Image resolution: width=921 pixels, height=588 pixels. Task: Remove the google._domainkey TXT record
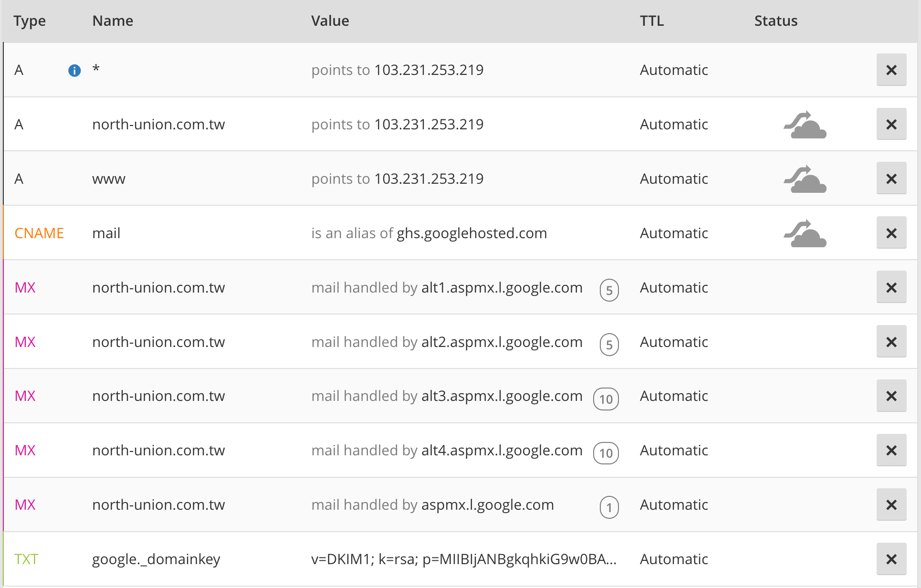(x=891, y=559)
